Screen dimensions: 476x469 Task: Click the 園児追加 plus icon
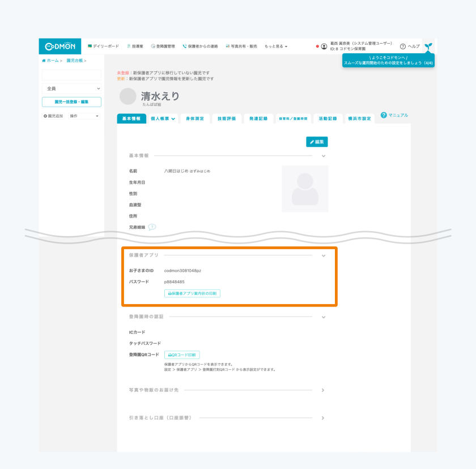pos(45,116)
